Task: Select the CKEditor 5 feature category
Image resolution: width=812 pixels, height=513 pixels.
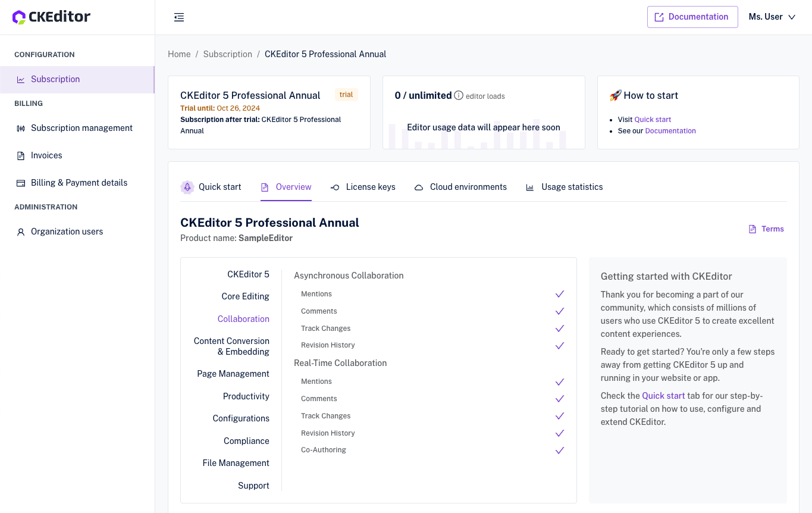Action: [x=248, y=274]
